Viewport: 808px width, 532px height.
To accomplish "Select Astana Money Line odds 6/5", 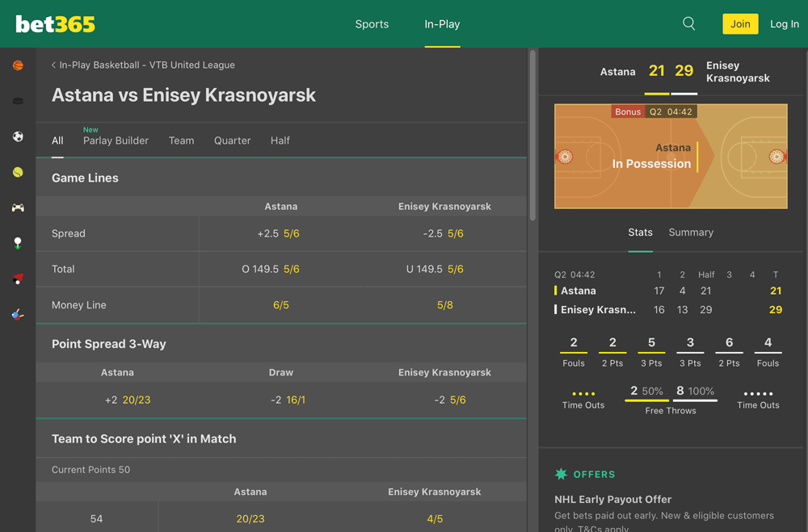I will (x=281, y=305).
